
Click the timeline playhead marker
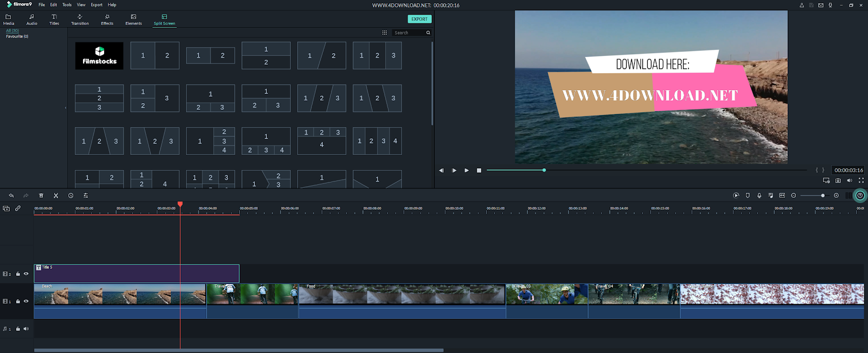point(180,204)
